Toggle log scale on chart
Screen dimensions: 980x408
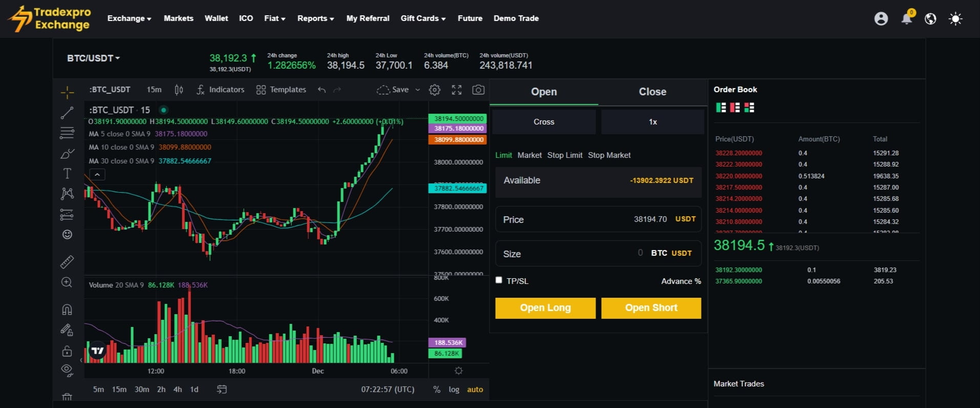454,390
